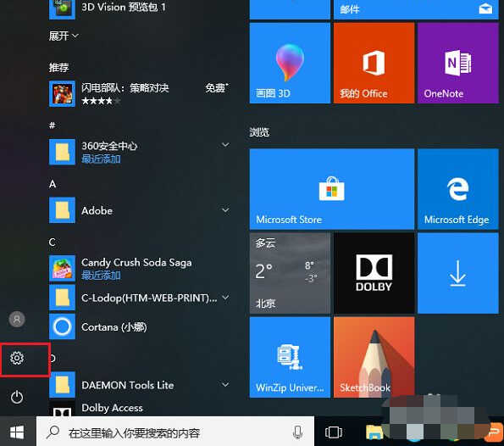The height and width of the screenshot is (446, 504).
Task: Click the 展开 expand link
Action: point(64,36)
